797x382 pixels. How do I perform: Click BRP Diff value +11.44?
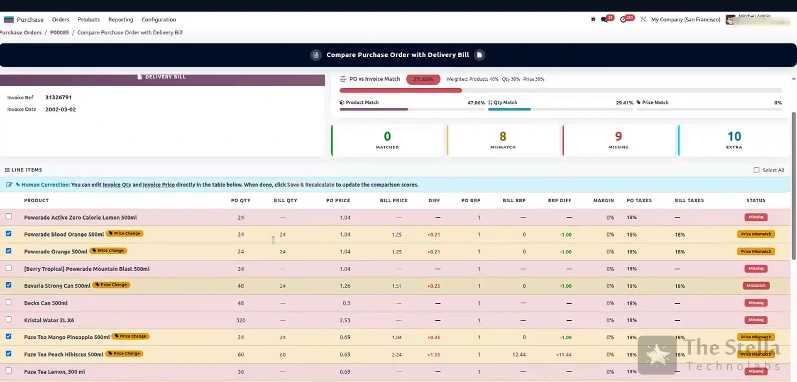pos(564,355)
